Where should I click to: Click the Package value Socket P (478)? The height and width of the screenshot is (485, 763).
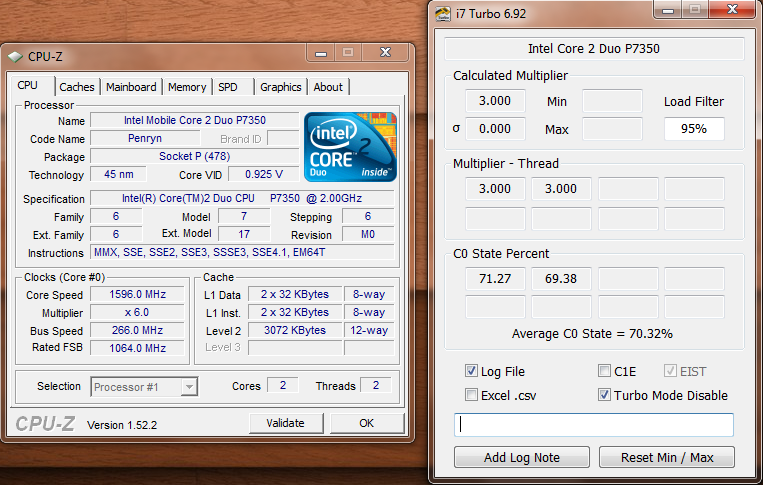click(x=195, y=156)
